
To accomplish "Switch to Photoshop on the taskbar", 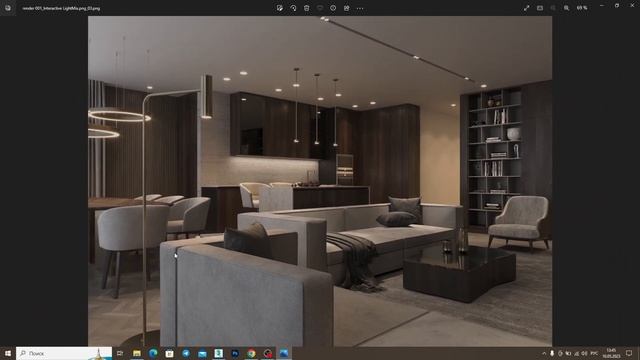I will tap(235, 353).
